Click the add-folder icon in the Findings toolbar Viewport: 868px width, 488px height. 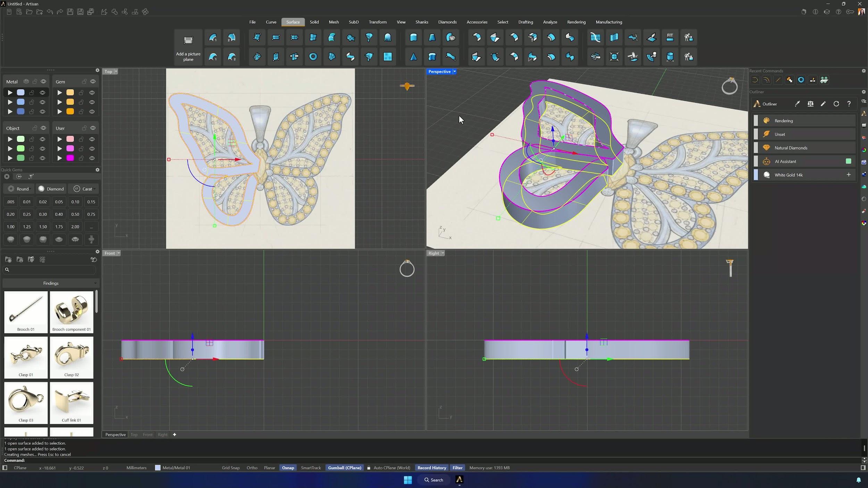8,260
